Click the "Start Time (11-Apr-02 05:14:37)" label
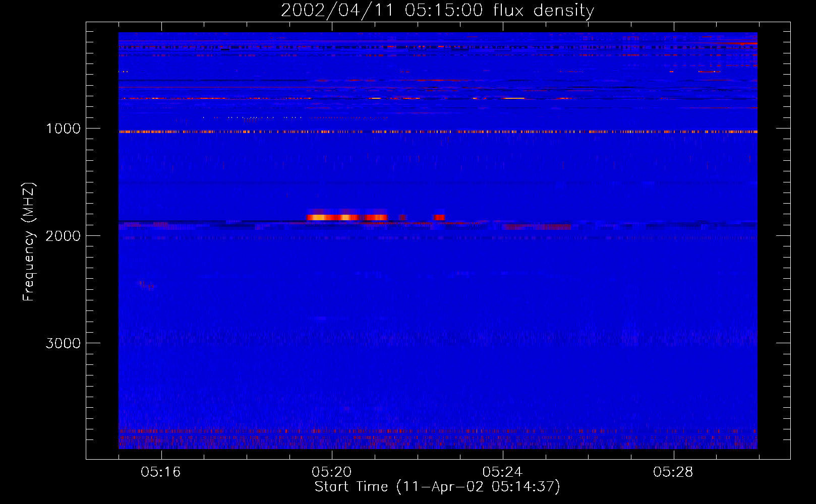816x504 pixels. [437, 487]
